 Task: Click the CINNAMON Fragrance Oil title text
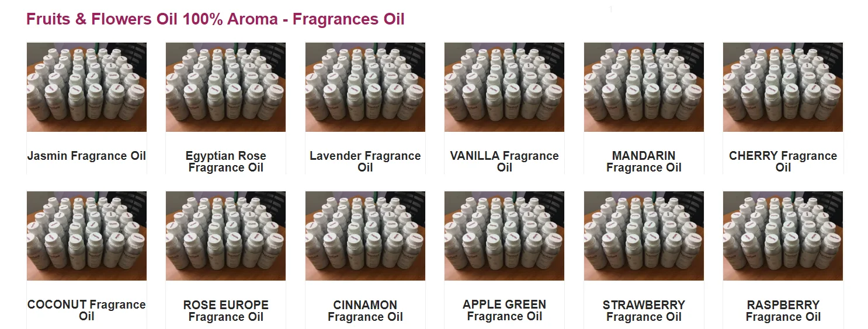(365, 311)
